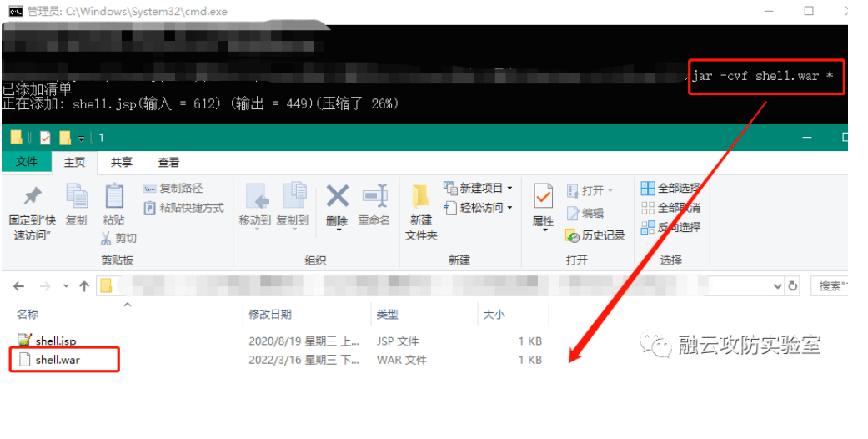The width and height of the screenshot is (868, 439).
Task: Click the shell.war file icon
Action: 24,360
